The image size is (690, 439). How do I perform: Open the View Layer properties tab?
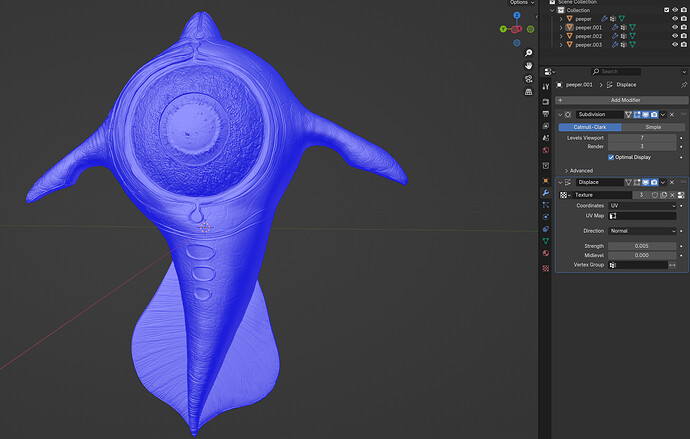point(546,126)
